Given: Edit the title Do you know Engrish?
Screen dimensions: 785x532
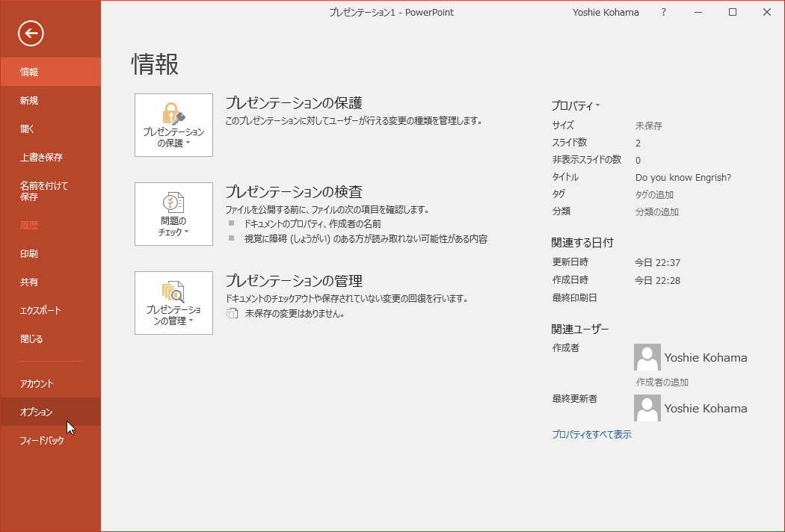Looking at the screenshot, I should click(683, 178).
